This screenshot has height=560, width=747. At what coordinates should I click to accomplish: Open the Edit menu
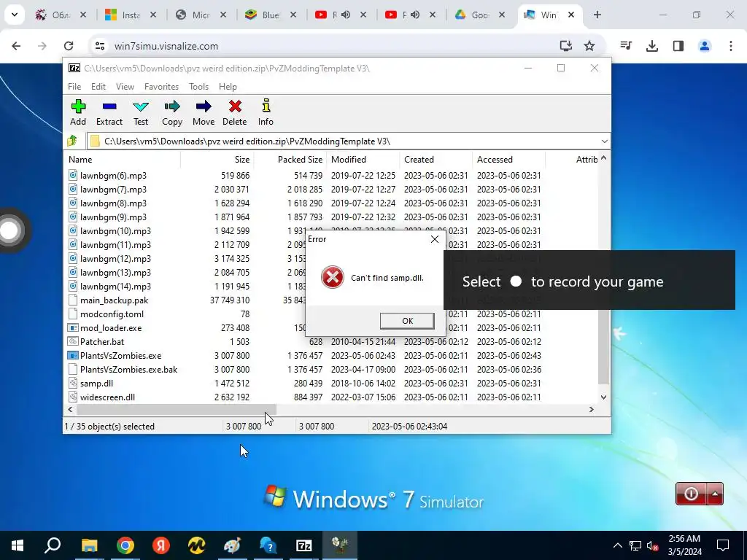(x=98, y=87)
